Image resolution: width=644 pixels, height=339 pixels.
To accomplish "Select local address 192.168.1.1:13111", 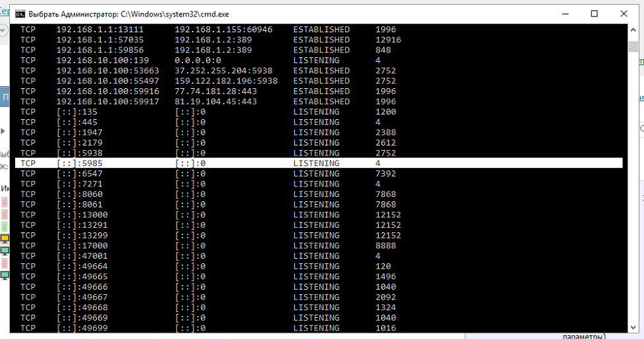I will [100, 30].
